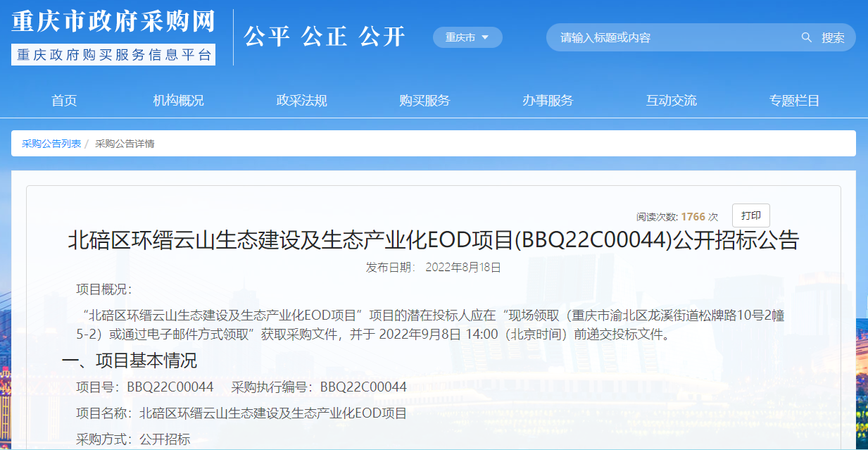Open the 机构概况 menu
Image resolution: width=868 pixels, height=450 pixels.
pyautogui.click(x=179, y=100)
